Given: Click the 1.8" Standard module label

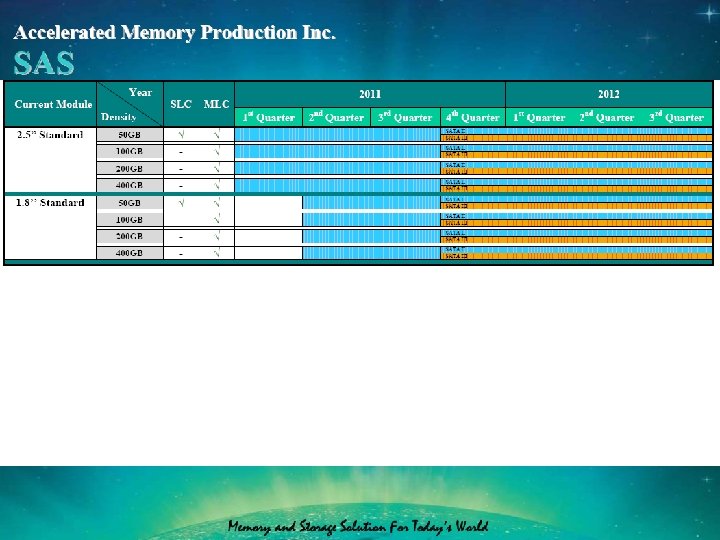Looking at the screenshot, I should [50, 202].
